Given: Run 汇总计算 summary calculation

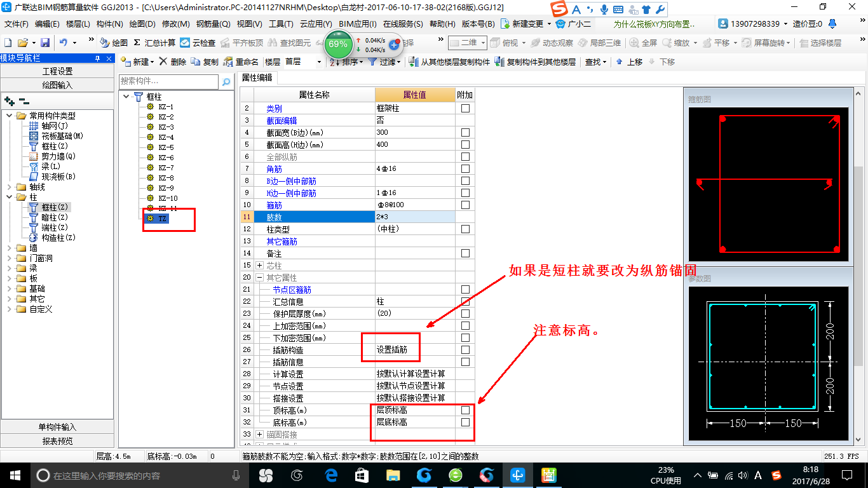Looking at the screenshot, I should tap(154, 43).
